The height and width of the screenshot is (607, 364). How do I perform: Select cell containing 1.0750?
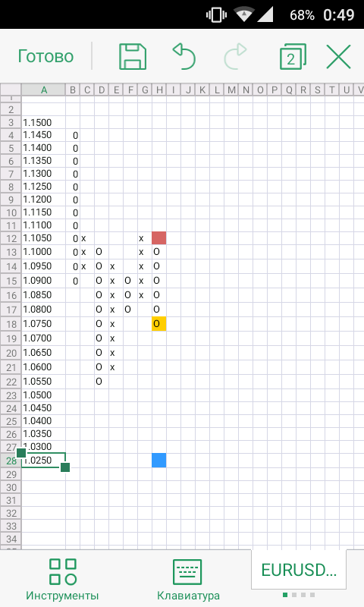pos(43,324)
